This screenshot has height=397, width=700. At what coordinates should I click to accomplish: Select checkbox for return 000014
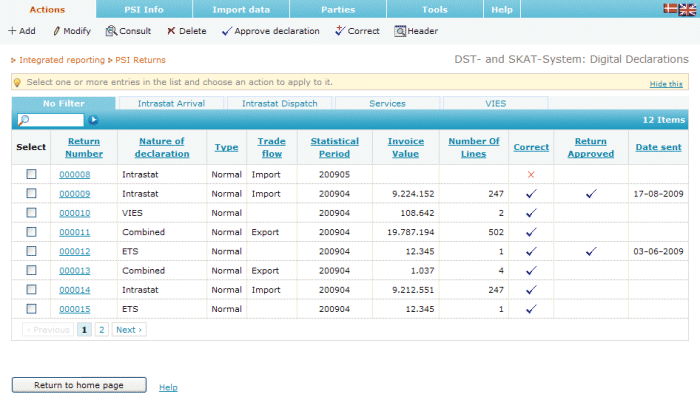(x=31, y=289)
